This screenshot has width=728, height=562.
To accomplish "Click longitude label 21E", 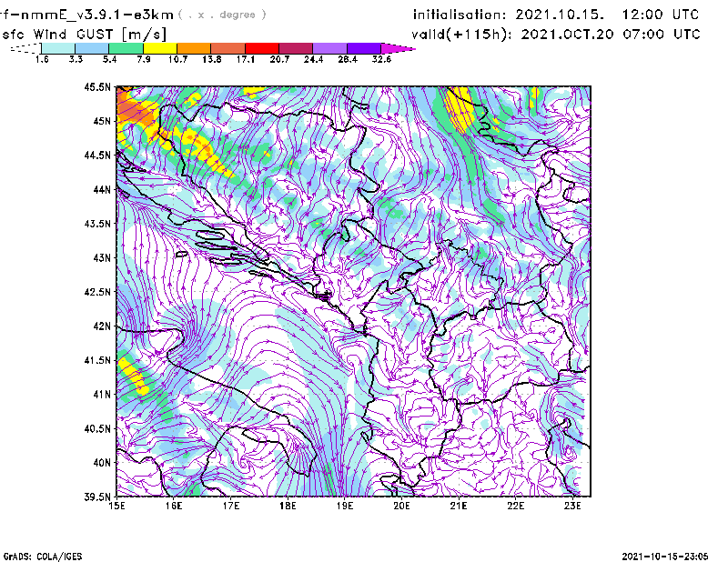I will [x=459, y=506].
